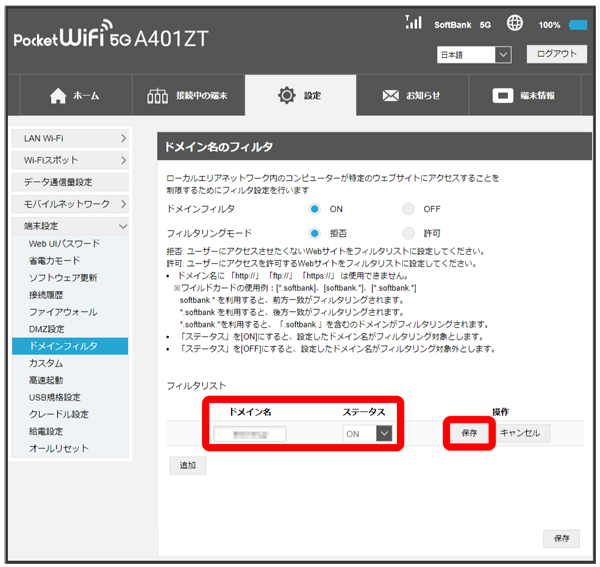Image resolution: width=600 pixels, height=567 pixels.
Task: Click the 追加 button
Action: pyautogui.click(x=188, y=465)
